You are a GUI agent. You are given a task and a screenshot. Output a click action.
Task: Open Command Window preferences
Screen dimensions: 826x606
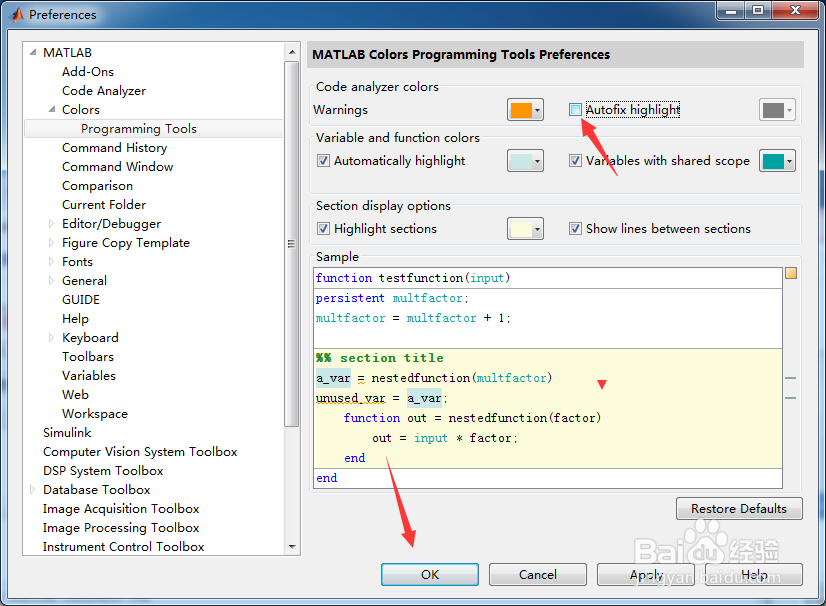coord(117,167)
